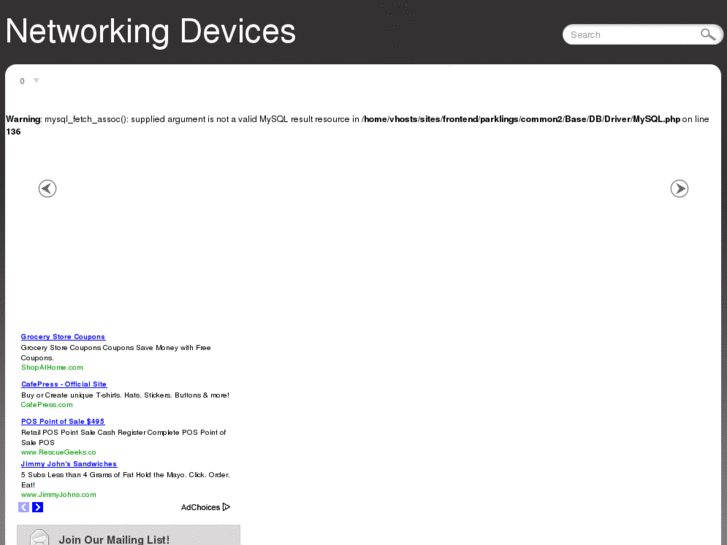Click the AdChoices triangle icon
This screenshot has width=727, height=545.
coord(226,507)
